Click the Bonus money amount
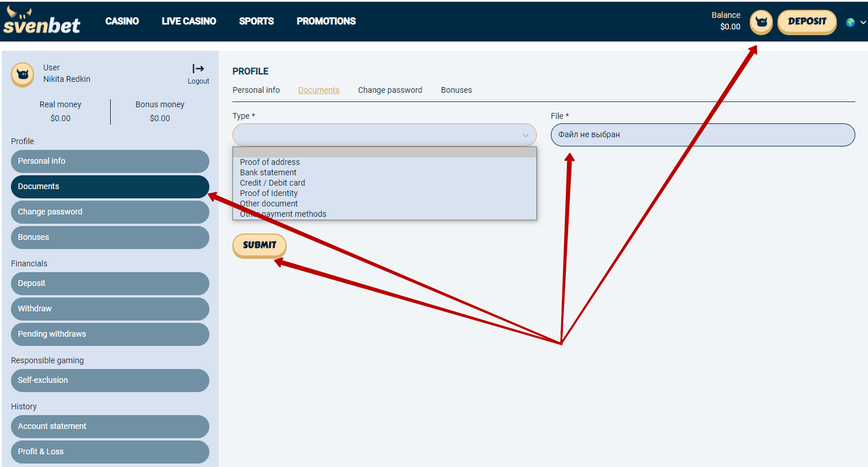868x467 pixels. pos(160,118)
